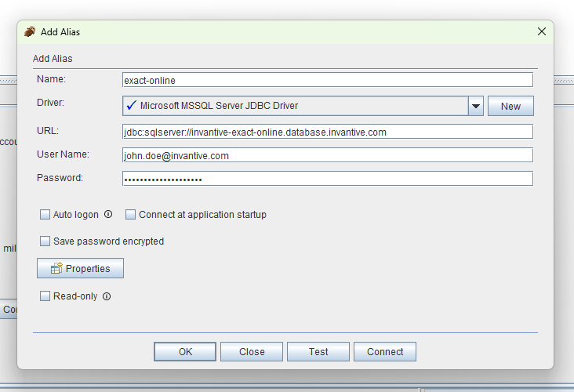Enable the Auto logon checkbox
Viewport: 574px width, 392px height.
[x=45, y=215]
